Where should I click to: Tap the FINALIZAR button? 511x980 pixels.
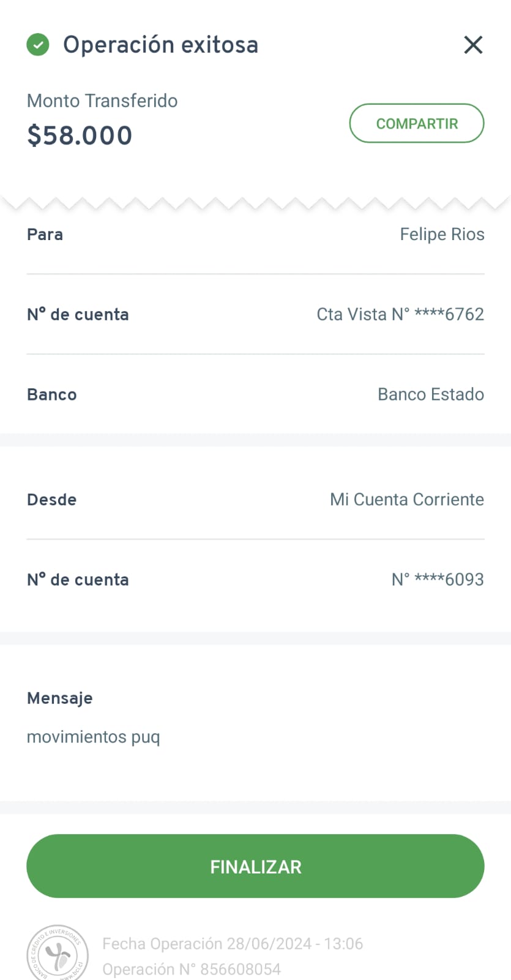click(255, 866)
